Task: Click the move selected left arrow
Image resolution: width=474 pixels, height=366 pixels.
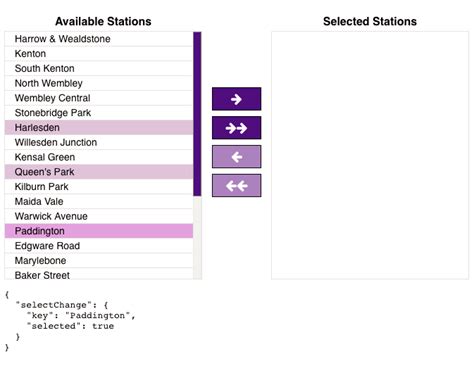Action: click(236, 157)
